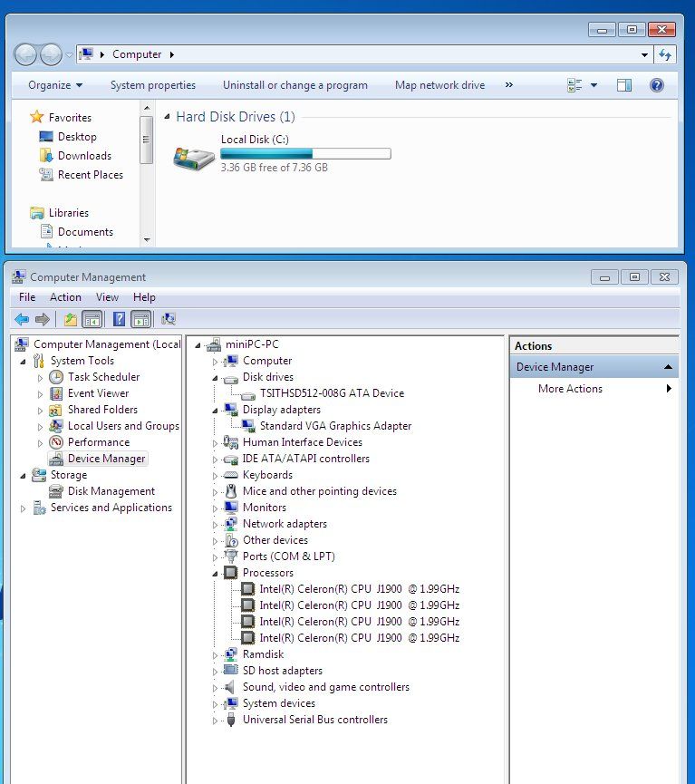Click the Scan for hardware changes icon
Image resolution: width=695 pixels, height=784 pixels.
(169, 319)
